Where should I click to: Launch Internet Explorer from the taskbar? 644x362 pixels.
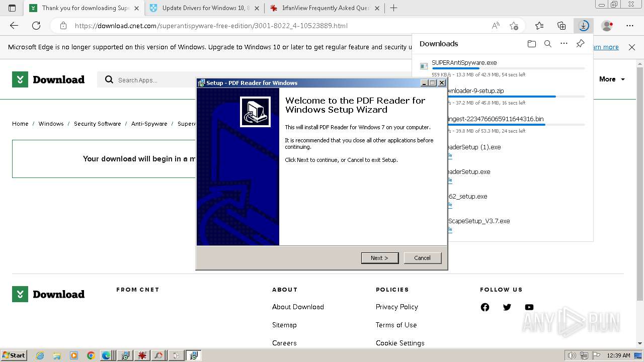(40, 355)
